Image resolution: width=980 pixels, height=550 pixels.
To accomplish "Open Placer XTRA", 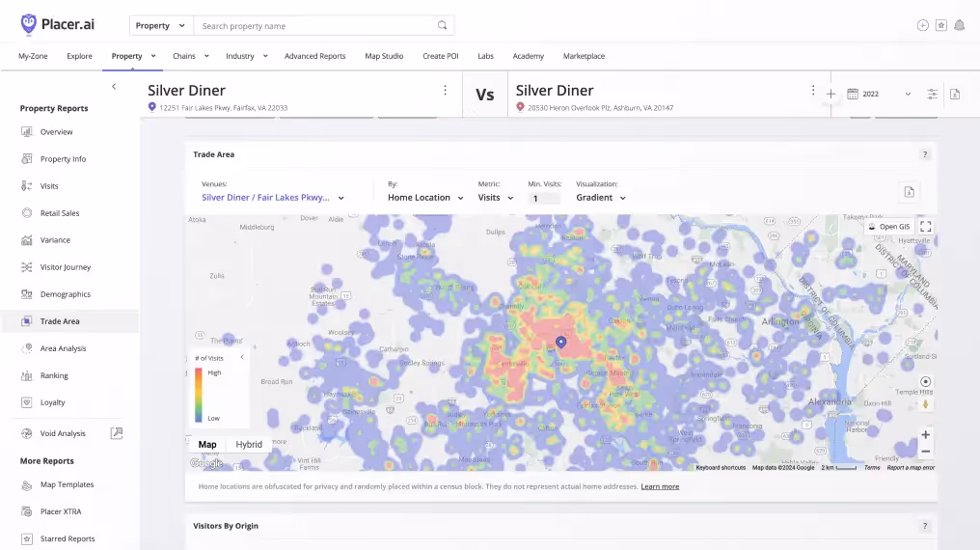I will 60,511.
